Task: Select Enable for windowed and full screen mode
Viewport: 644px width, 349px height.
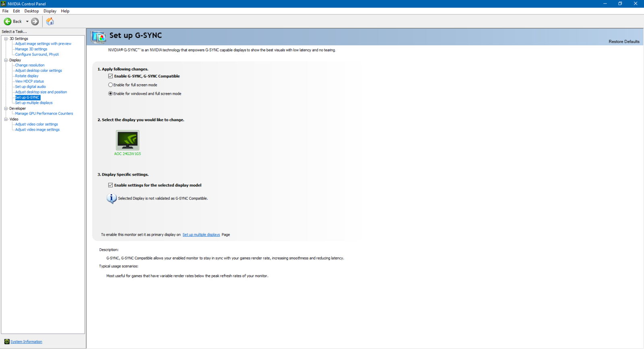Action: (x=110, y=93)
